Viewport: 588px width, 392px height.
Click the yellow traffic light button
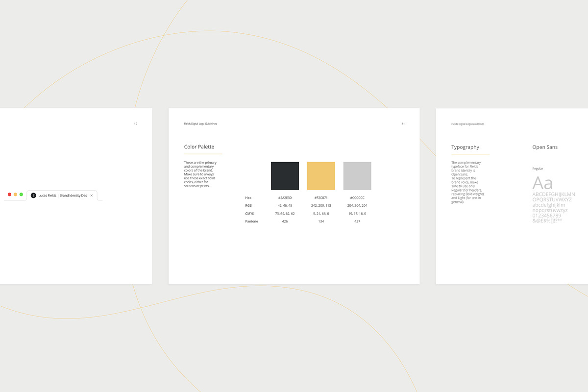point(15,194)
